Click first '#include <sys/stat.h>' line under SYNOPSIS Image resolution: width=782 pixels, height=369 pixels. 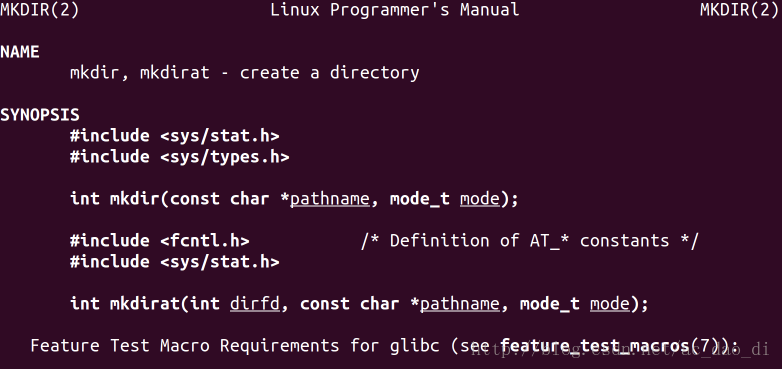tap(175, 136)
